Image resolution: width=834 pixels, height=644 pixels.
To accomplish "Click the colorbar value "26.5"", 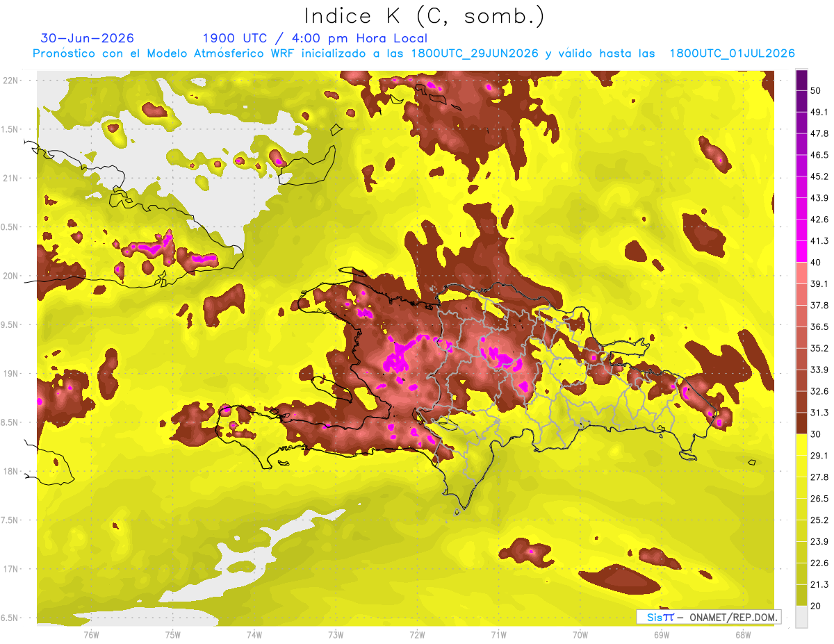I will 819,499.
